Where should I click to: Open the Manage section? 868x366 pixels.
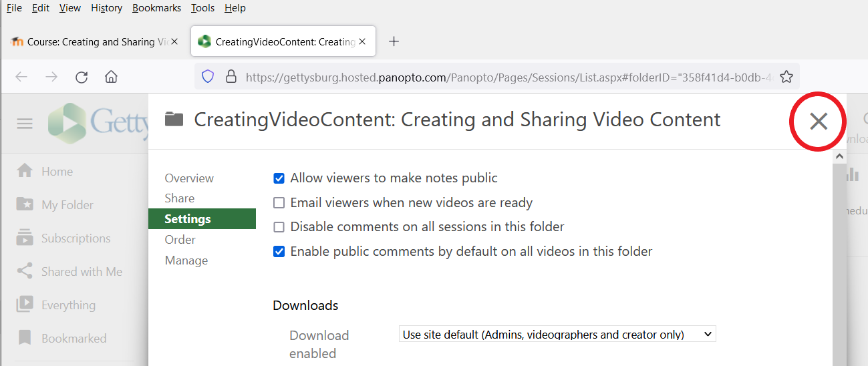point(186,260)
